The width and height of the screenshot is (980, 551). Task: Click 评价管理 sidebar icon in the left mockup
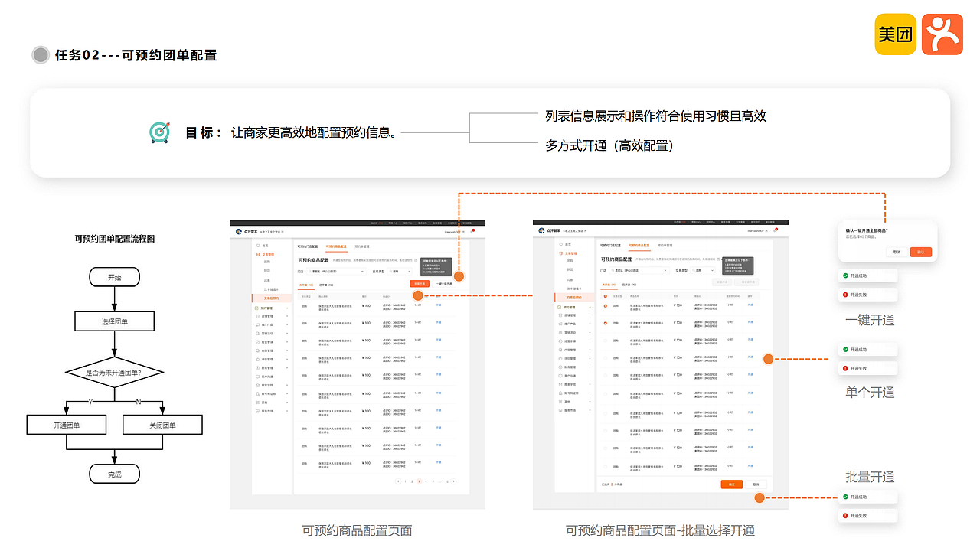[258, 359]
